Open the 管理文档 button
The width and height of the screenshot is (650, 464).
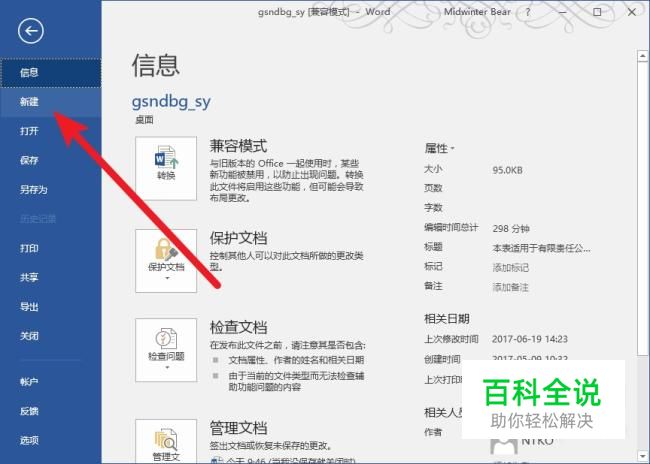(x=166, y=441)
